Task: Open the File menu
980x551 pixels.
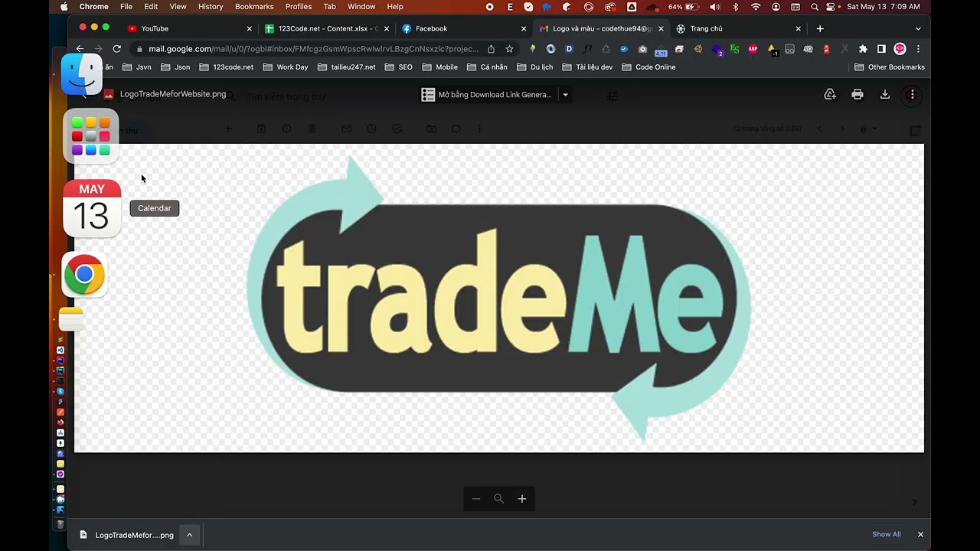Action: click(x=126, y=6)
